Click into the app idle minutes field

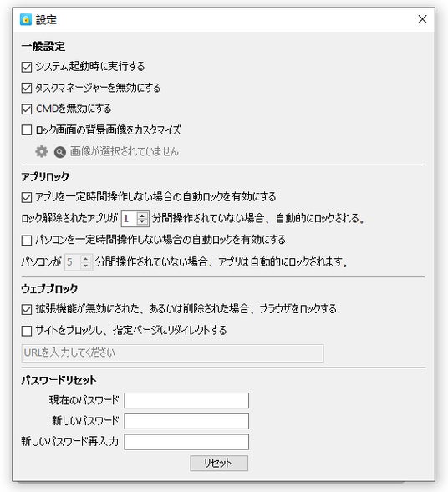click(x=130, y=219)
